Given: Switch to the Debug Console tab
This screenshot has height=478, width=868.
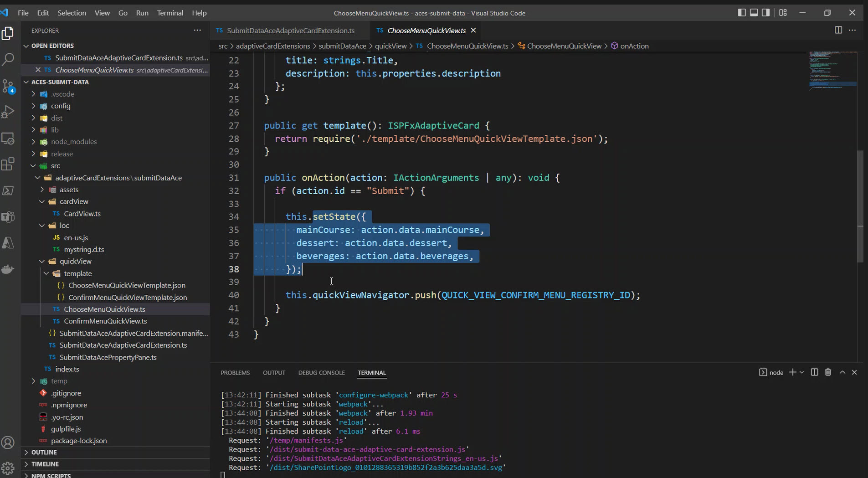Looking at the screenshot, I should tap(321, 373).
